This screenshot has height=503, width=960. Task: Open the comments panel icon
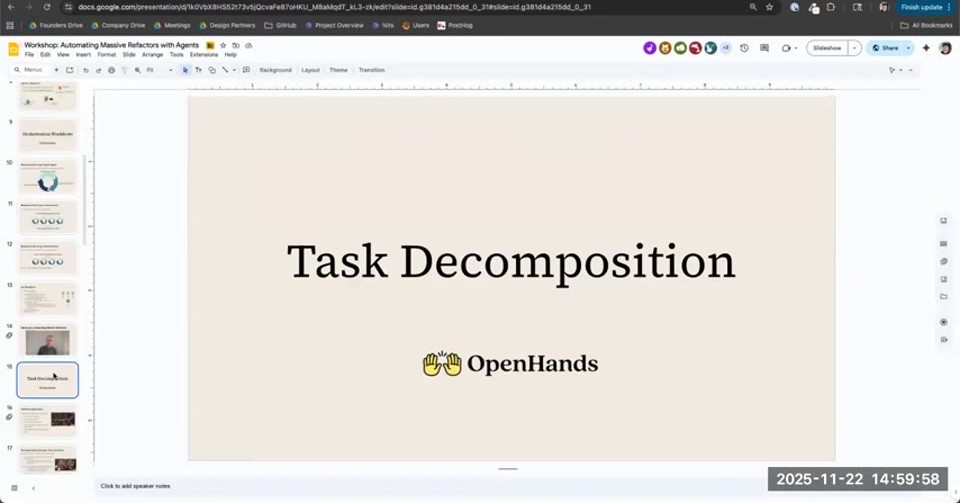(764, 48)
